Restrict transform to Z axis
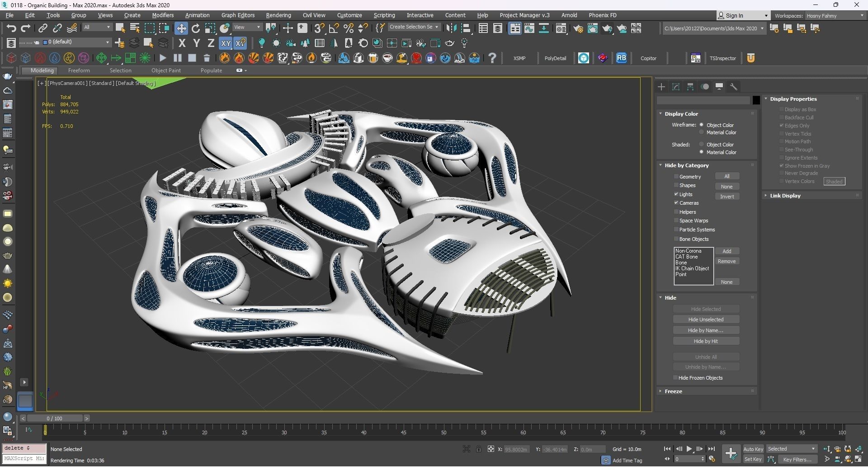Screen dimensions: 868x470 pos(211,43)
